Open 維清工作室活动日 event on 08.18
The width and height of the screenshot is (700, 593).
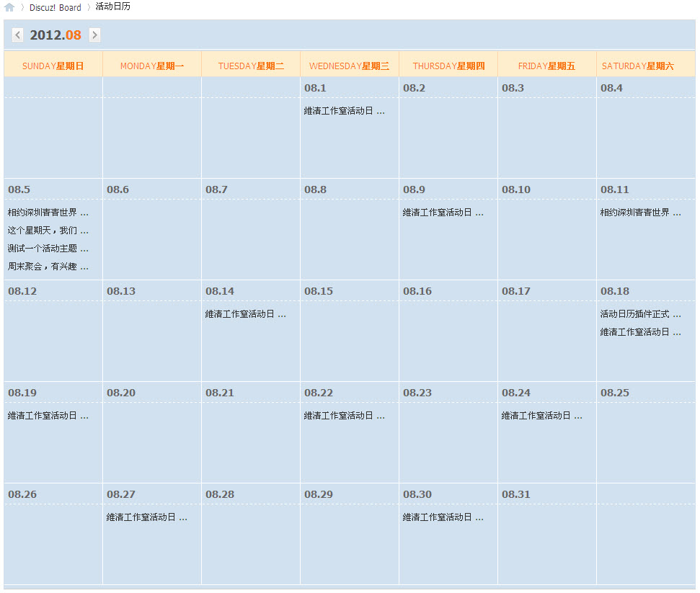[x=641, y=332]
